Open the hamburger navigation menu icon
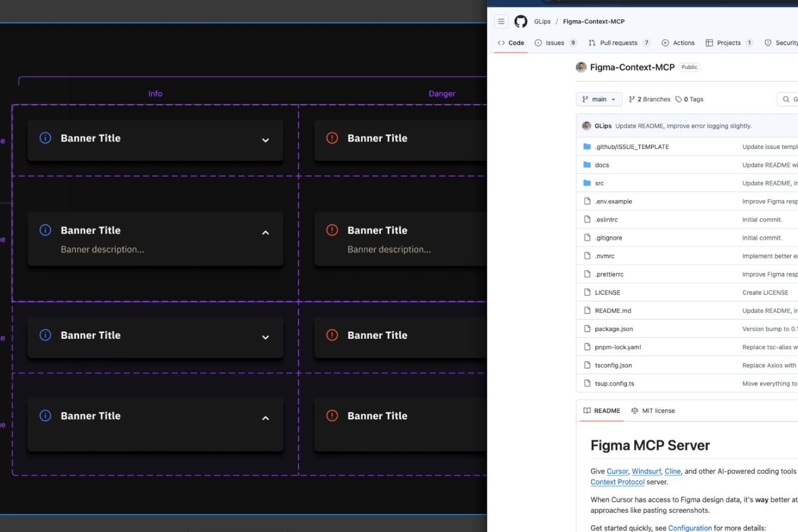Screen dimensions: 798x532 [501, 21]
